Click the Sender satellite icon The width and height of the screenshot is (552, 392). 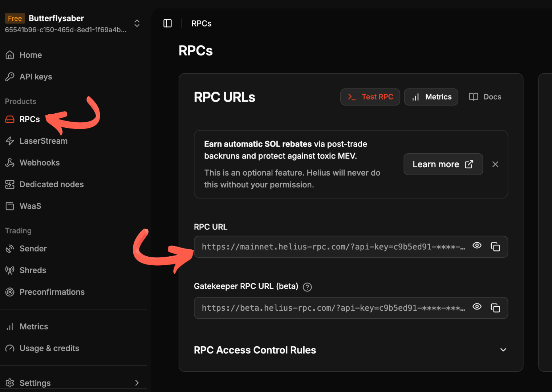coord(10,249)
